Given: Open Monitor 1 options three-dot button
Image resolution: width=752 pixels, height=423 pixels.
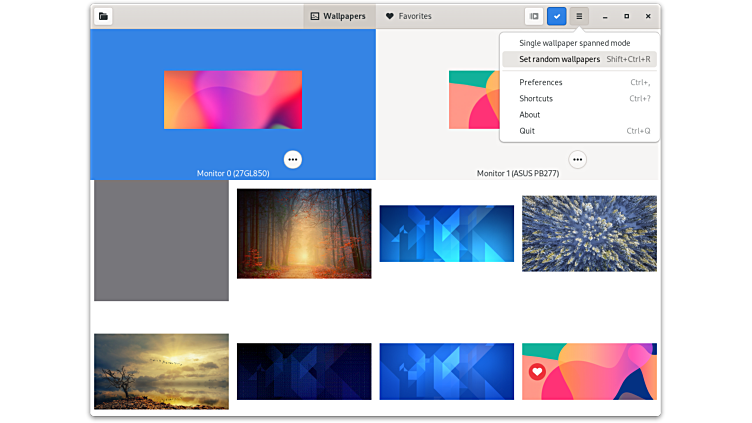Looking at the screenshot, I should point(577,159).
